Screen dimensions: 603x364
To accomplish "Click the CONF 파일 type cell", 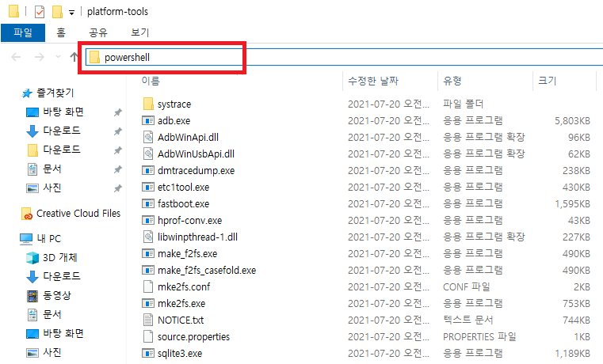I will pos(467,287).
